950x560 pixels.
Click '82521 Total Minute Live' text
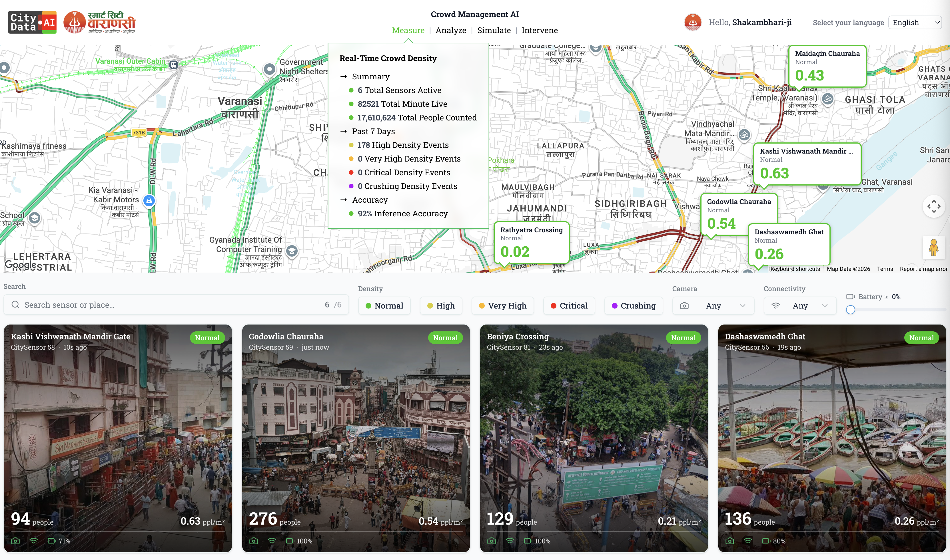(x=402, y=104)
